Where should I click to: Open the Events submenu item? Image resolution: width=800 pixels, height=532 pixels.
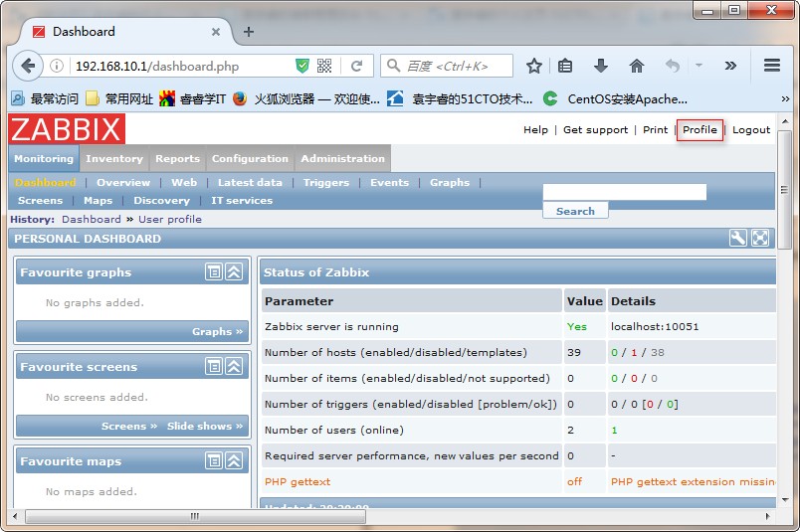(390, 183)
